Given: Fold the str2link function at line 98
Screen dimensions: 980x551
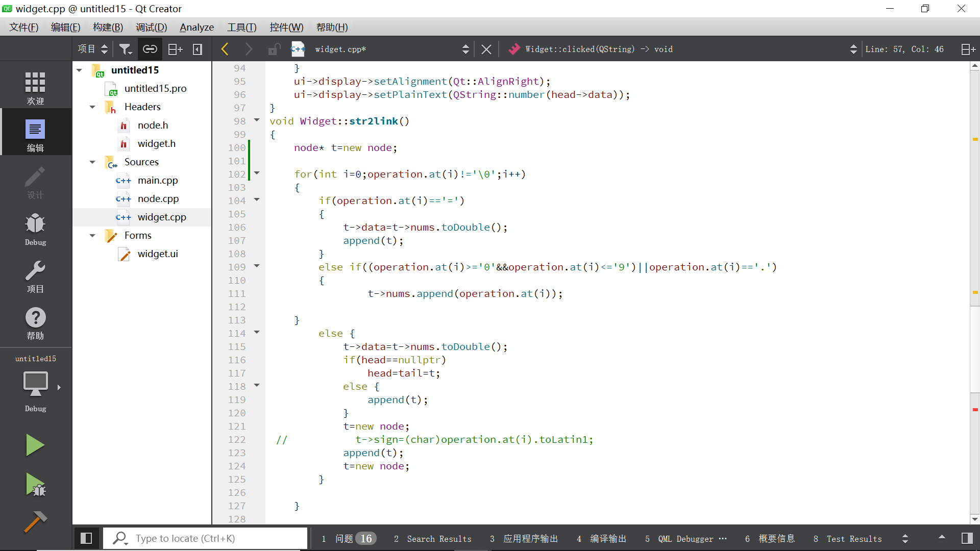Looking at the screenshot, I should [x=257, y=120].
